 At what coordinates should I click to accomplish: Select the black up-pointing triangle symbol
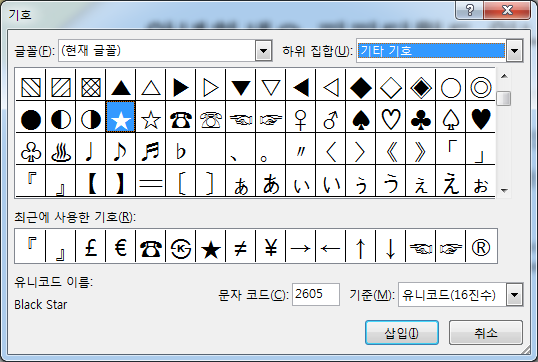(121, 87)
